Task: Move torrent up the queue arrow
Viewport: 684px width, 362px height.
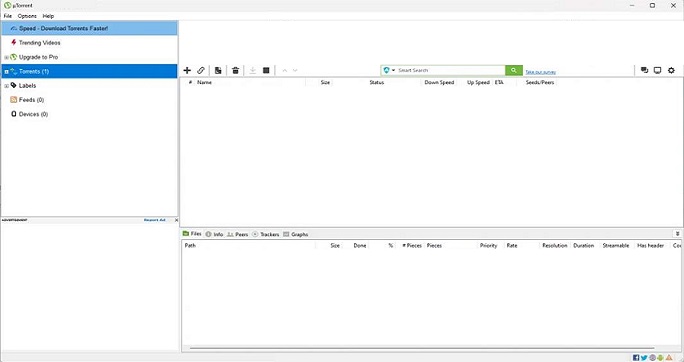Action: tap(284, 70)
